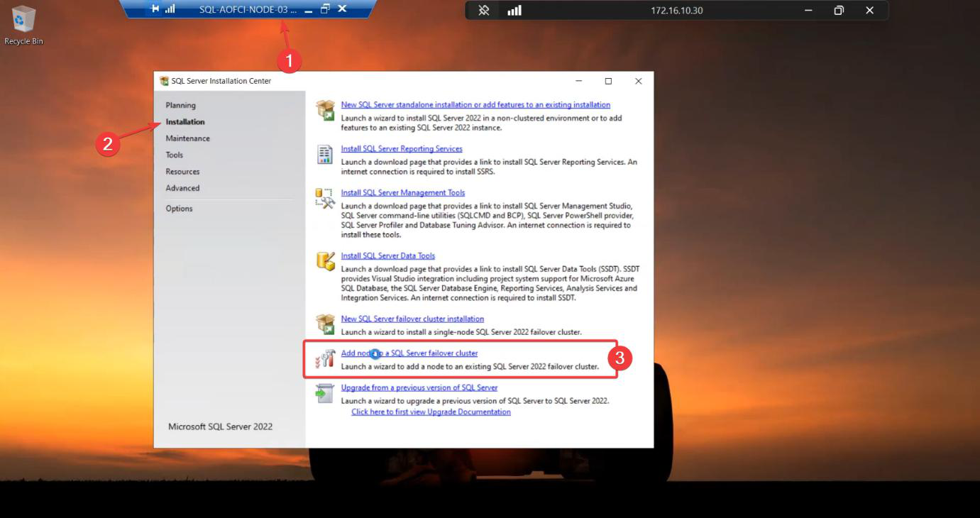980x518 pixels.
Task: Click the tools icon beside Add node to failover cluster
Action: coord(325,358)
